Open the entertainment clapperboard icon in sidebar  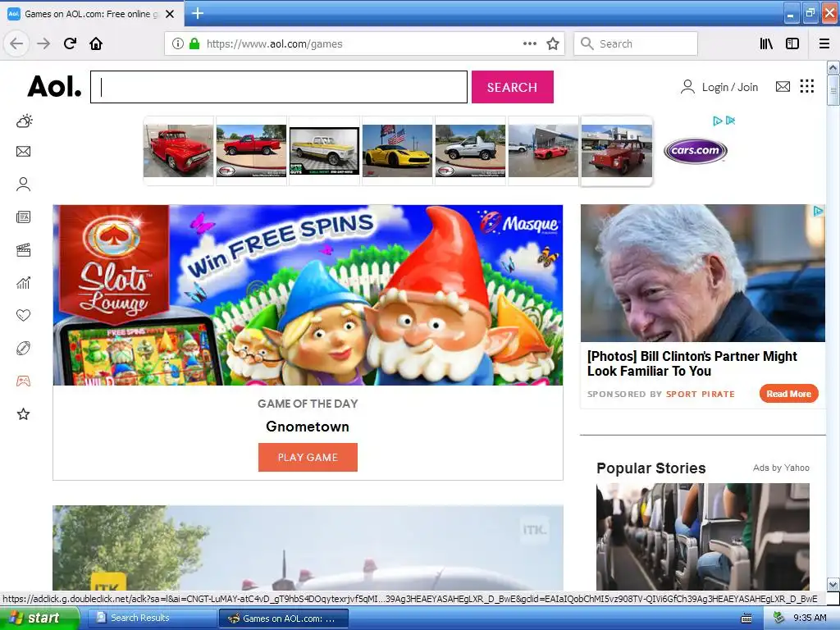24,250
